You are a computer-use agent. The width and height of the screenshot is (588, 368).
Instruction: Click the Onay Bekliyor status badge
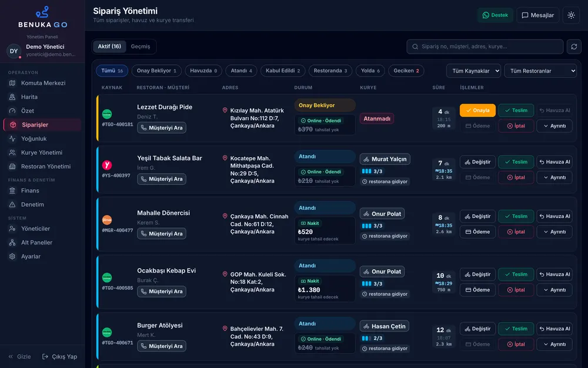pyautogui.click(x=325, y=105)
